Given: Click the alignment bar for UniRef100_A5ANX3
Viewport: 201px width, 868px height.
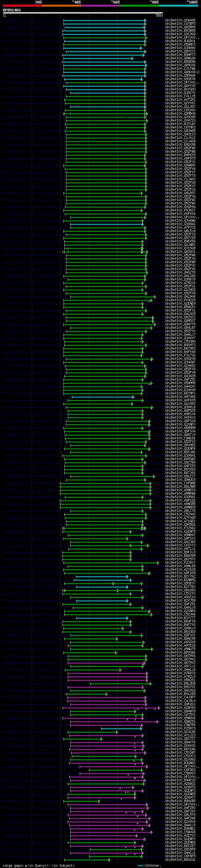Looking at the screenshot, I should [105, 45].
